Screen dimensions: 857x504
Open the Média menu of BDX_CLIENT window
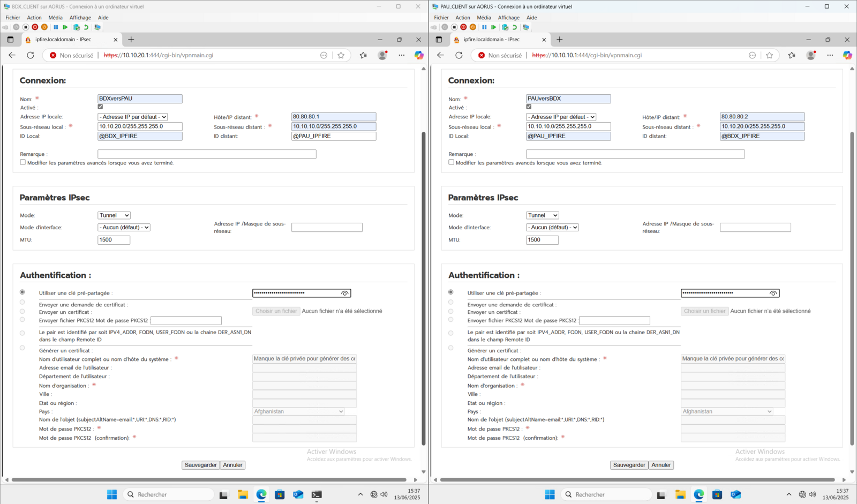pyautogui.click(x=55, y=18)
